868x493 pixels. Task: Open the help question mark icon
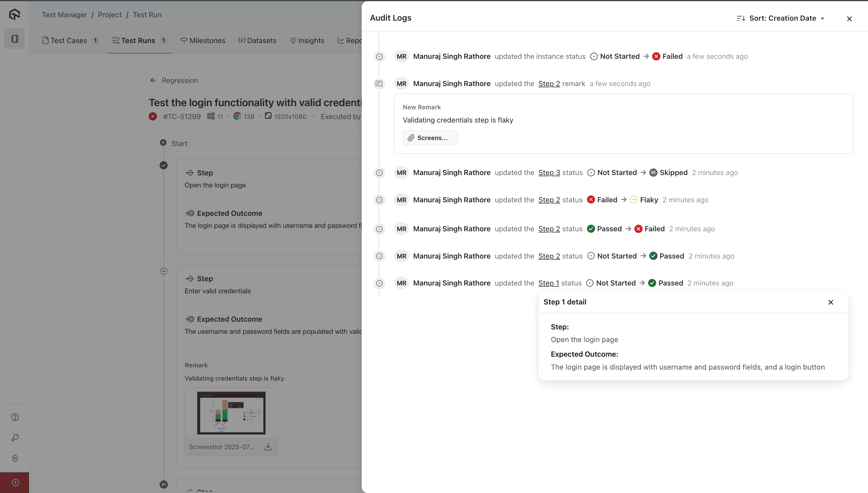click(15, 417)
